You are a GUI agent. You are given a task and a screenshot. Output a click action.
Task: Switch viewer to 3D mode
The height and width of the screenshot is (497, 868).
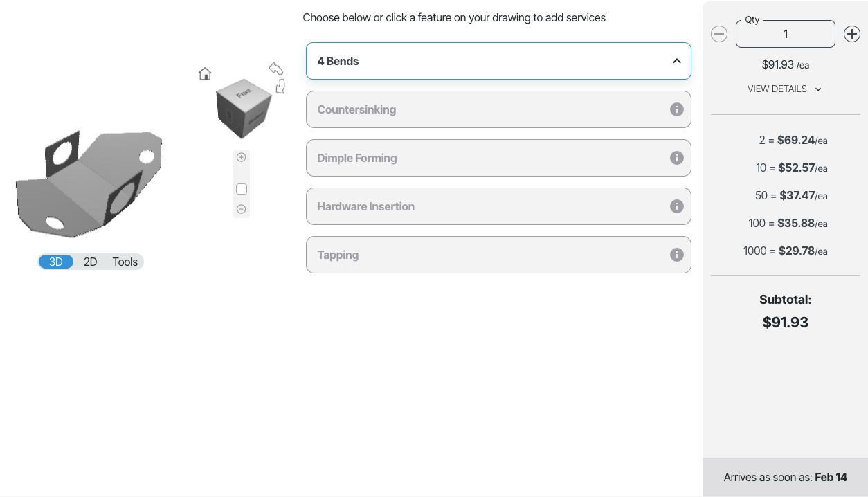click(56, 262)
